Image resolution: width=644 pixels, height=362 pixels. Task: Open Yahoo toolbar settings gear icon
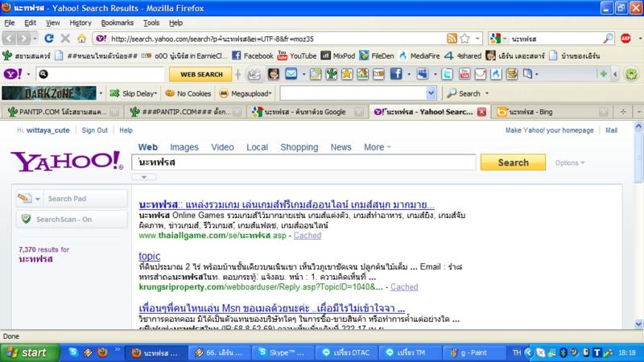pos(631,74)
